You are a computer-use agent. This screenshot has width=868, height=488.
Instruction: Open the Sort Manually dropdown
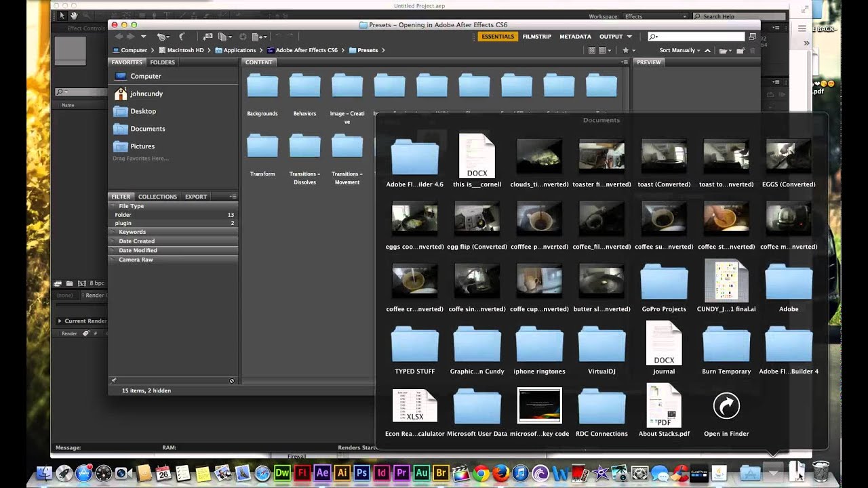tap(679, 50)
